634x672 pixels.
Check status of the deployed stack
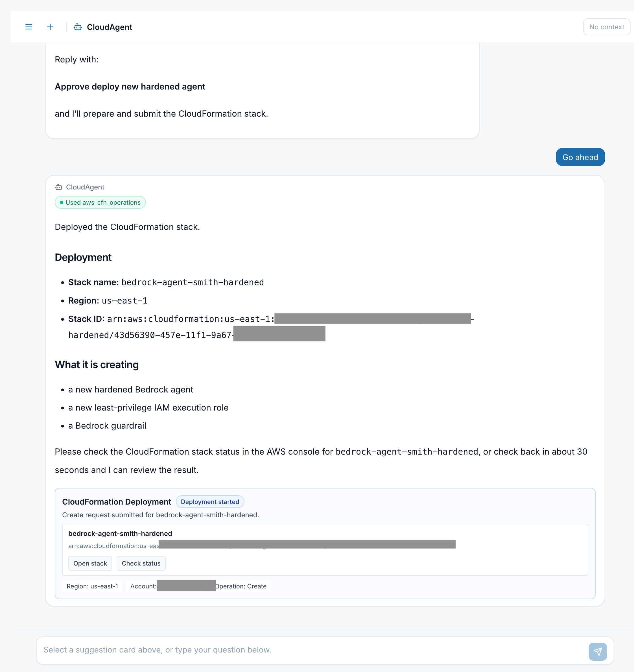click(141, 563)
